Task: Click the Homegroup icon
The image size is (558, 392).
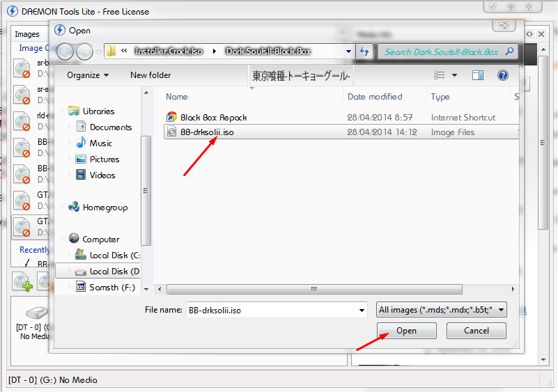Action: click(74, 207)
